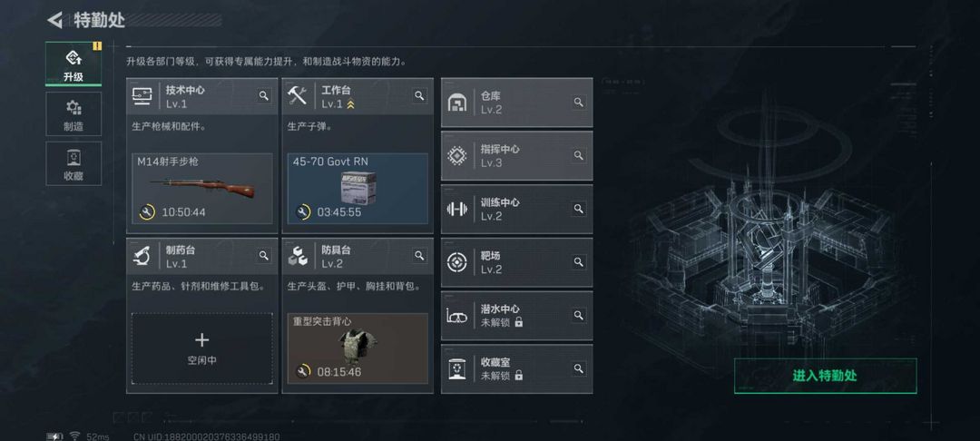980x441 pixels.
Task: Click the magnifier icon on 工作台
Action: 419,95
